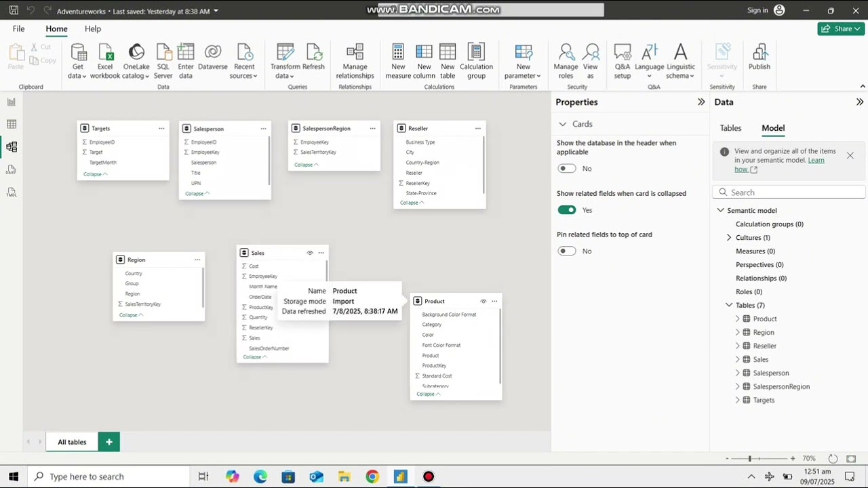The width and height of the screenshot is (868, 488).
Task: Switch to Tables tab in Data pane
Action: pyautogui.click(x=730, y=127)
